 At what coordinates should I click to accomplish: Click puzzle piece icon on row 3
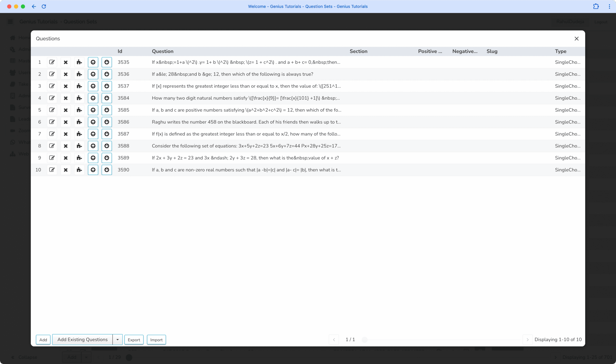pyautogui.click(x=79, y=86)
